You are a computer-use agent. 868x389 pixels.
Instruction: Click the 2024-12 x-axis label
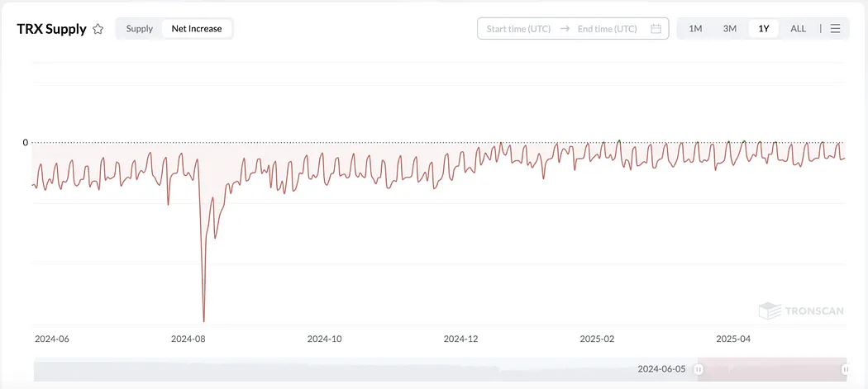tap(460, 339)
